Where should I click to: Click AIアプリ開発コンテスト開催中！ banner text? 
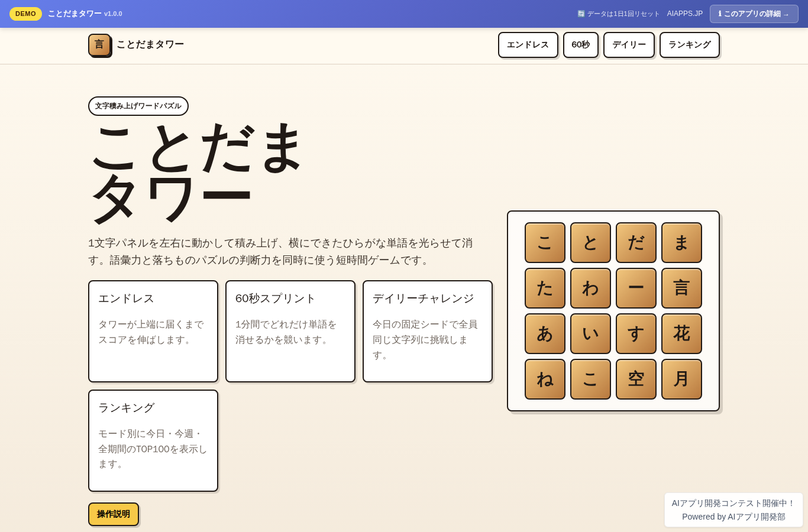tap(733, 503)
